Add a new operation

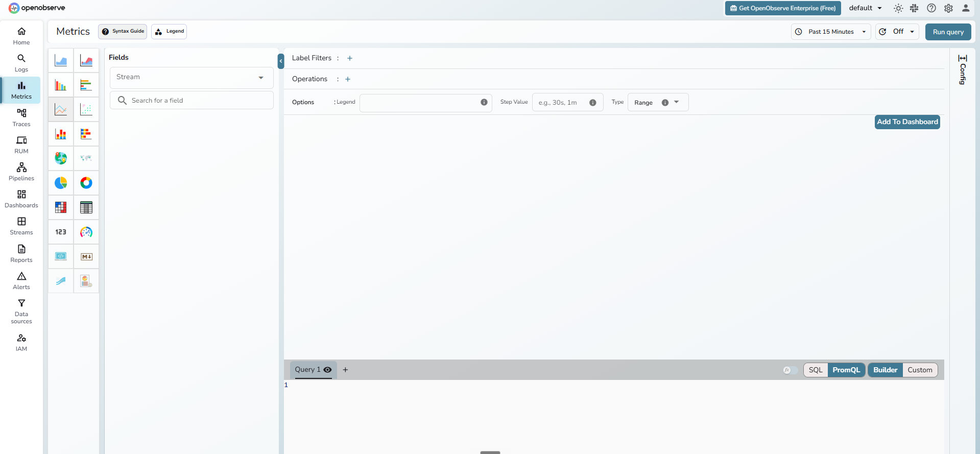(348, 79)
